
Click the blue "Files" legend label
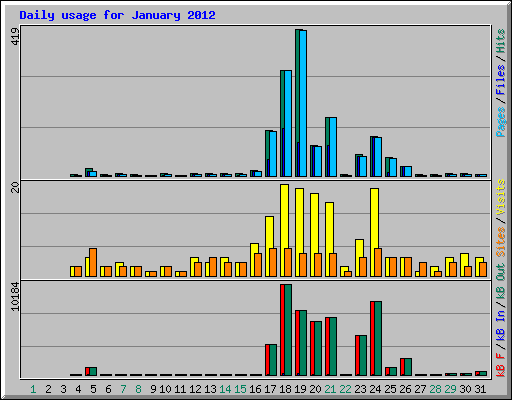[501, 80]
